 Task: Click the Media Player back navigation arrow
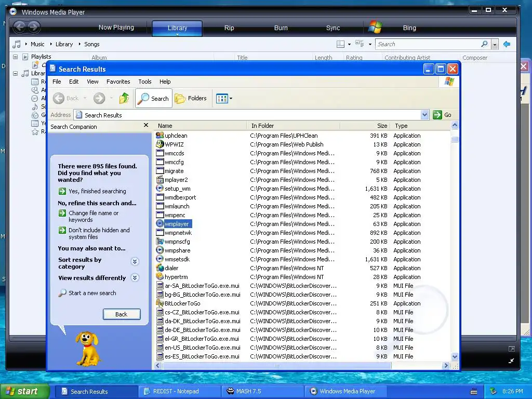(19, 27)
